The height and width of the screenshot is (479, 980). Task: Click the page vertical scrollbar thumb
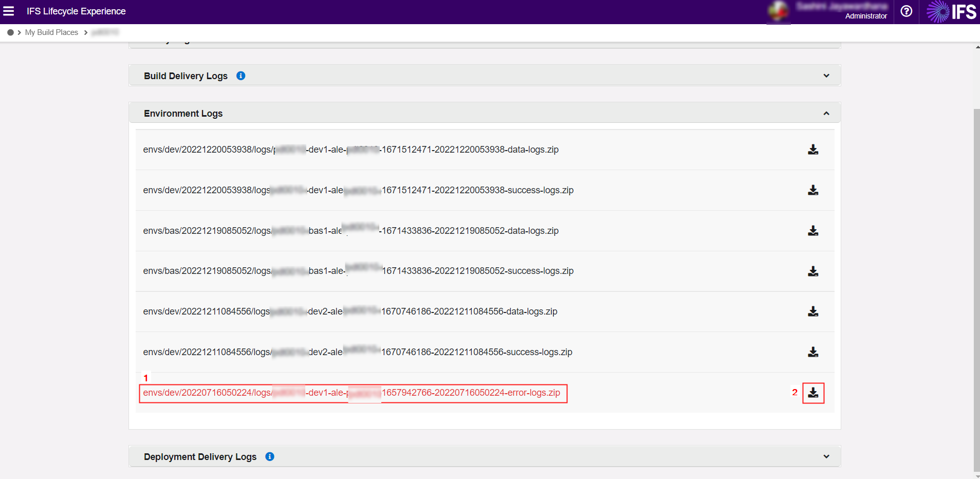(977, 289)
